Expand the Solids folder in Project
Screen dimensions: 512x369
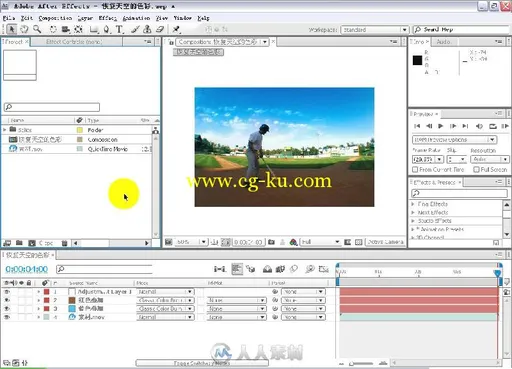5,130
